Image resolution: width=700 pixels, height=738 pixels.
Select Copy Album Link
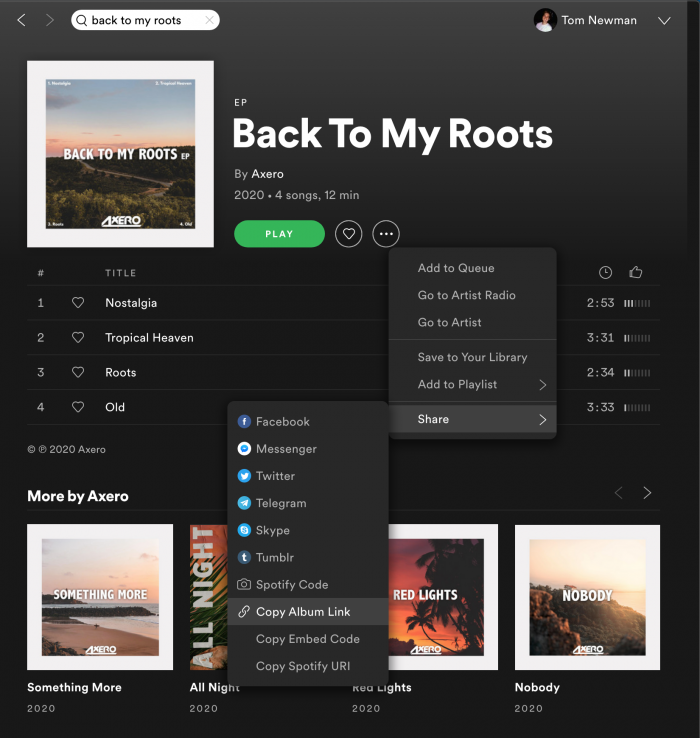point(302,612)
